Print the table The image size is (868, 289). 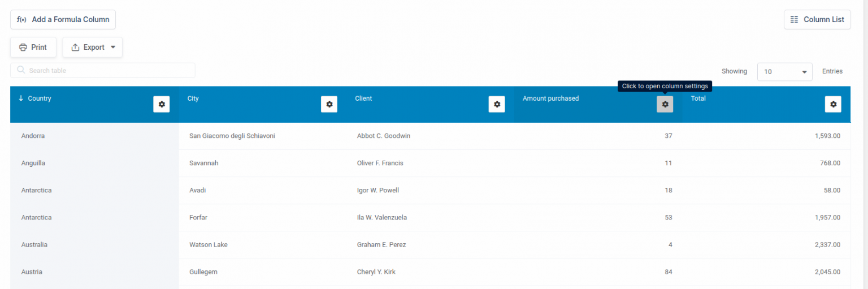pyautogui.click(x=33, y=48)
